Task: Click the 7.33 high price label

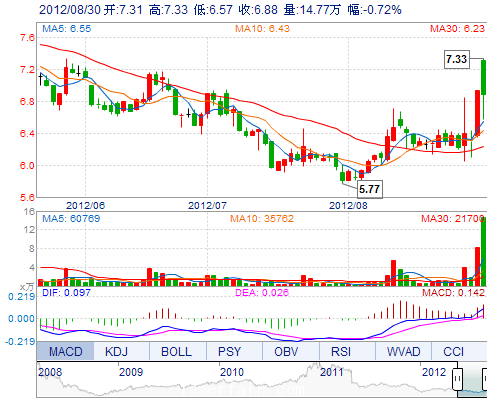Action: pyautogui.click(x=457, y=59)
